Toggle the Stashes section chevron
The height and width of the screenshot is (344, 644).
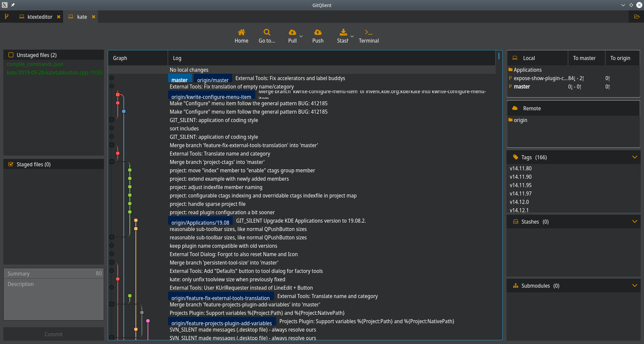(x=635, y=221)
